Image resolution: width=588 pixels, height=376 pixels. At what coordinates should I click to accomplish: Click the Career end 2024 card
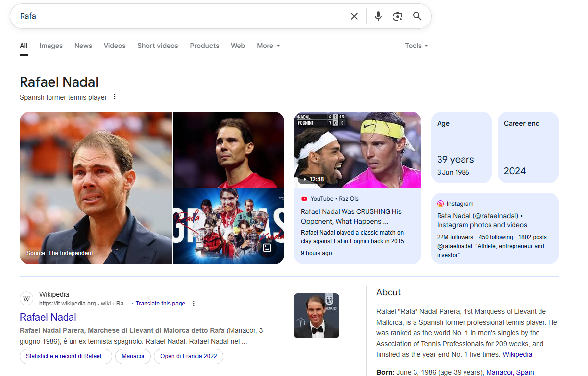528,147
